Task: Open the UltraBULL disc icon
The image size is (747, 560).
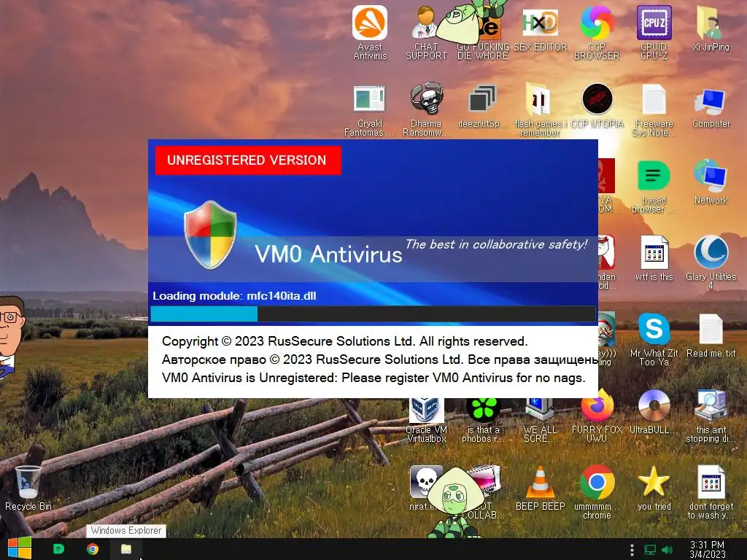Action: 654,411
